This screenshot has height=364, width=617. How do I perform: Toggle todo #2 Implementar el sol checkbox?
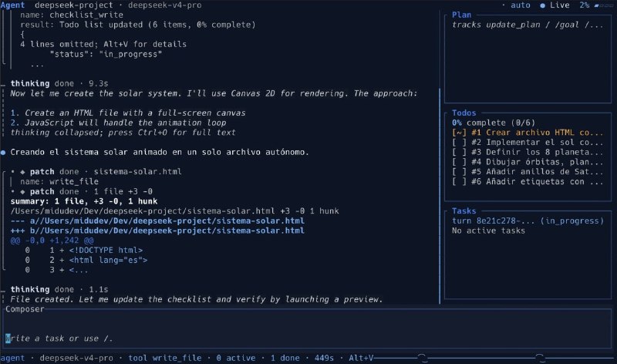(x=459, y=143)
